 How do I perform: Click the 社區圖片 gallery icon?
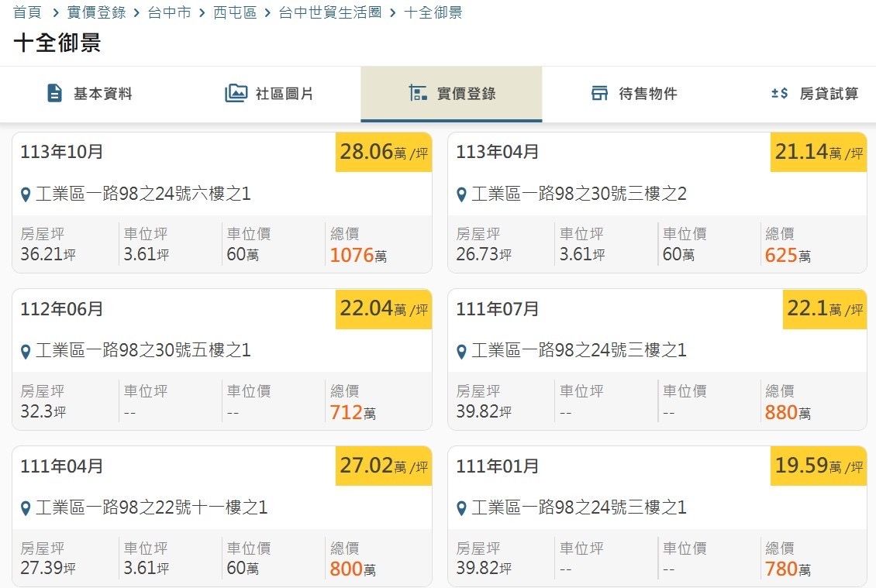click(x=236, y=94)
